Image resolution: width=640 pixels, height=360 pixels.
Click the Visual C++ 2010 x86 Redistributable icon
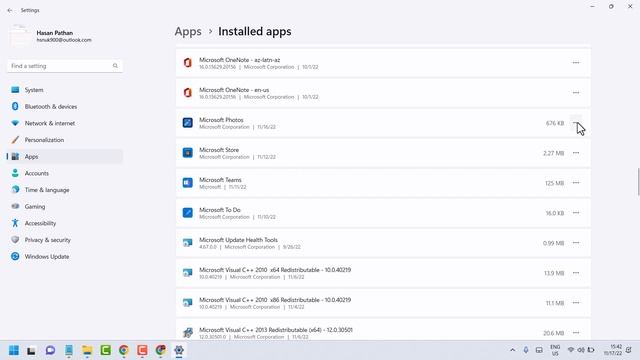(x=187, y=303)
